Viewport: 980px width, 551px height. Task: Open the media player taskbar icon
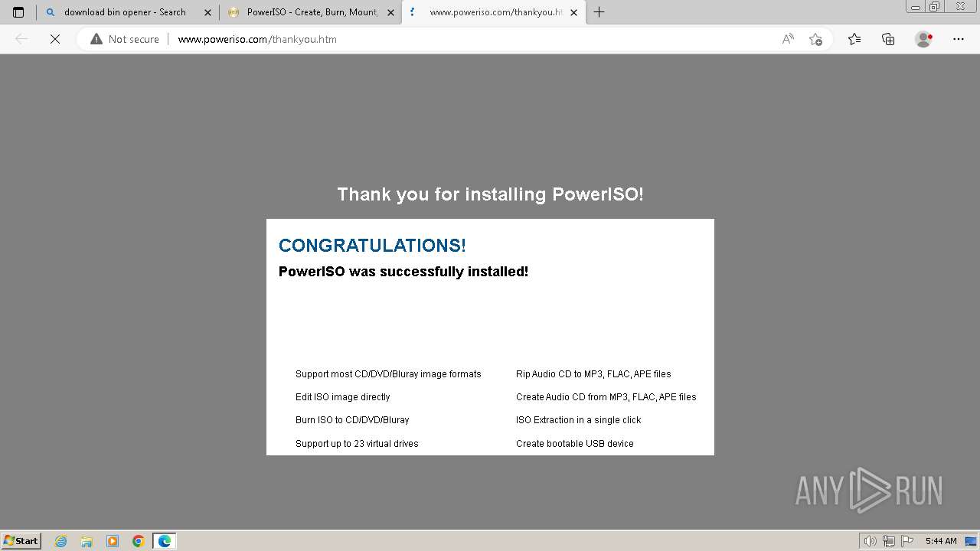[x=113, y=541]
